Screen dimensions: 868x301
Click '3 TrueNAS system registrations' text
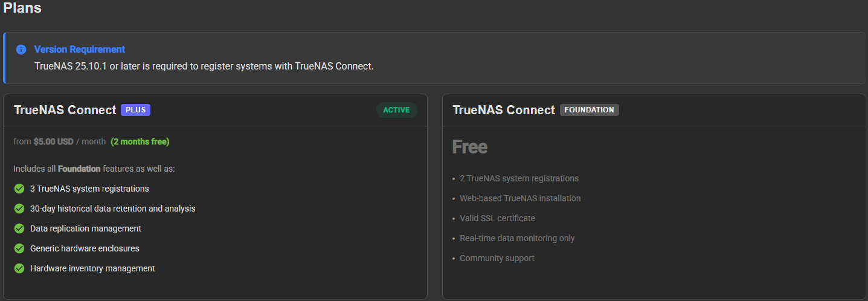(89, 189)
